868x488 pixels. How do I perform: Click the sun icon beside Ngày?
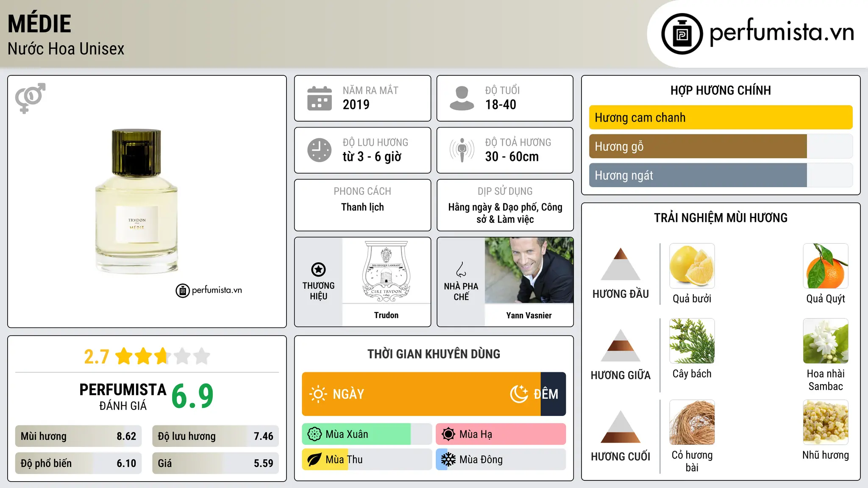(318, 394)
